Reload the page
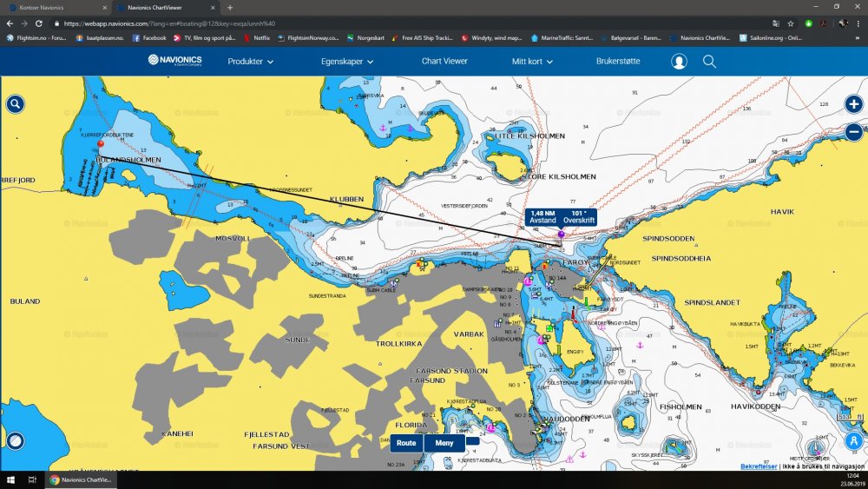Screen dimensions: 868x489 point(39,23)
